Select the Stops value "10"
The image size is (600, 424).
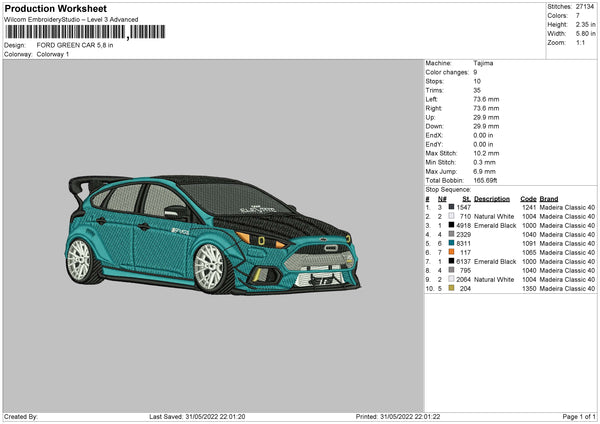pyautogui.click(x=477, y=81)
